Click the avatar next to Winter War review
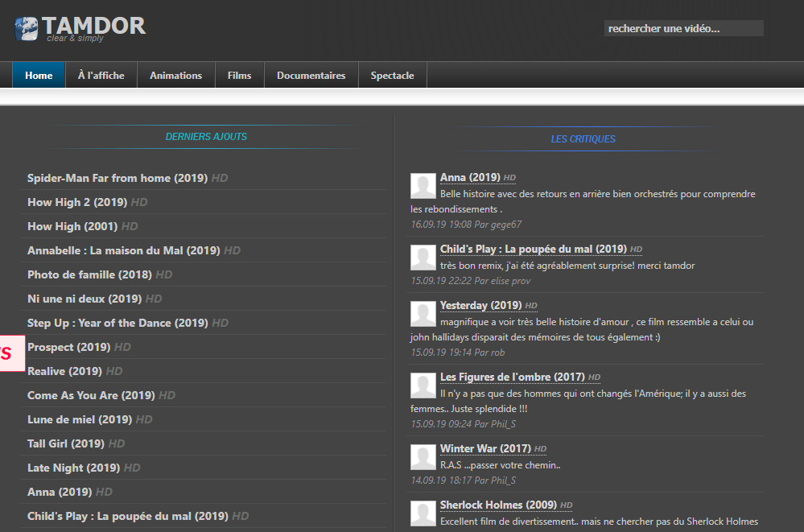 (423, 457)
